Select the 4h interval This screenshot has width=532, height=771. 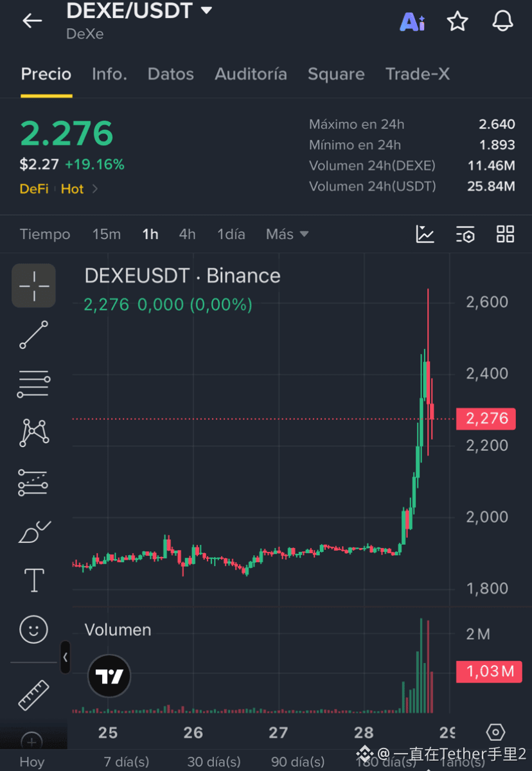(188, 235)
